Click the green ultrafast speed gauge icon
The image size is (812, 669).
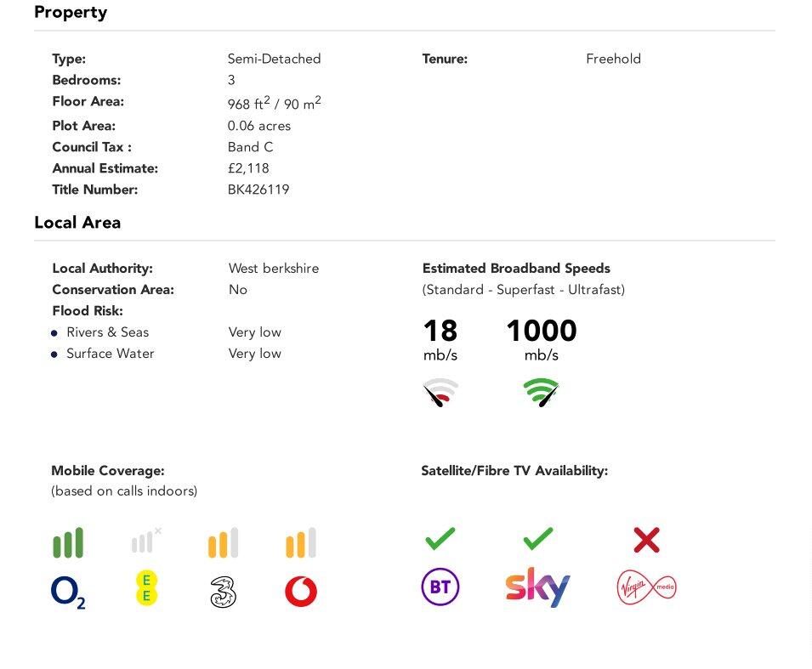click(x=541, y=393)
